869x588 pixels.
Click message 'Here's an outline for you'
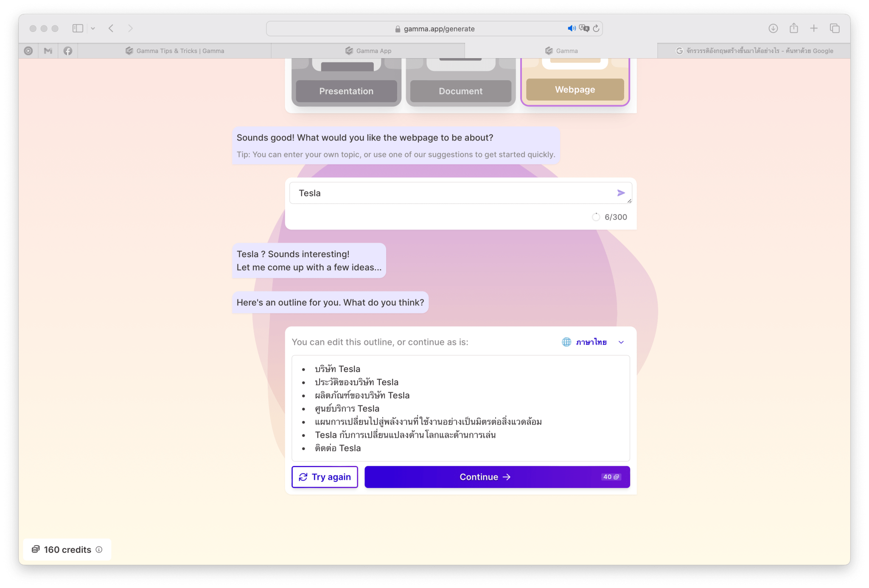[x=330, y=302]
